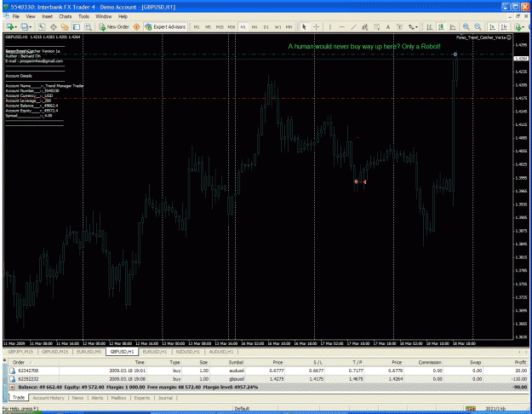Viewport: 532px width, 414px height.
Task: Toggle the Market Watch window icon
Action: click(x=42, y=26)
